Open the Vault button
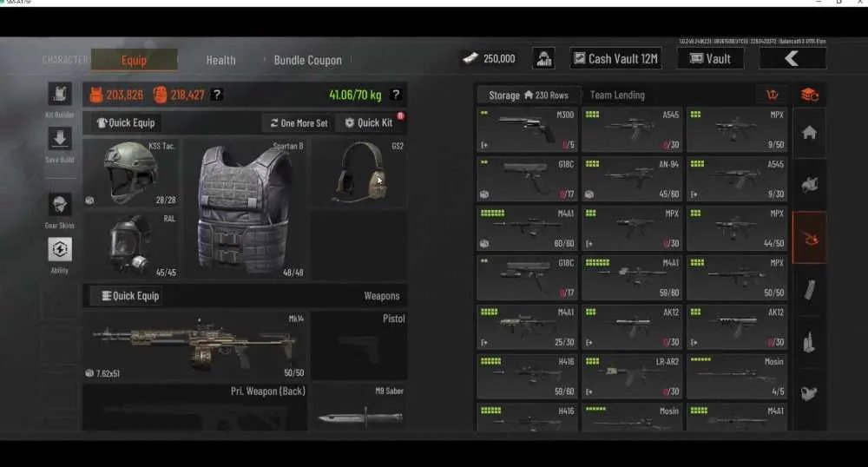Image resolution: width=868 pixels, height=467 pixels. (x=710, y=58)
